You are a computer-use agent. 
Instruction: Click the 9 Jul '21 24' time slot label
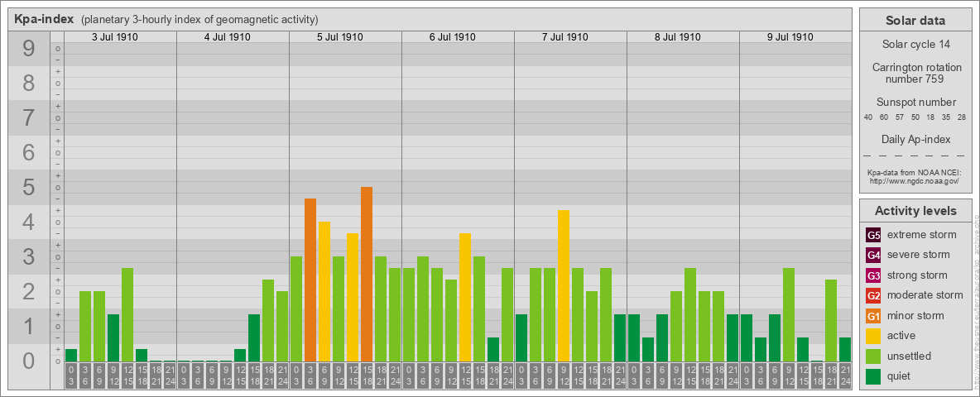[844, 375]
